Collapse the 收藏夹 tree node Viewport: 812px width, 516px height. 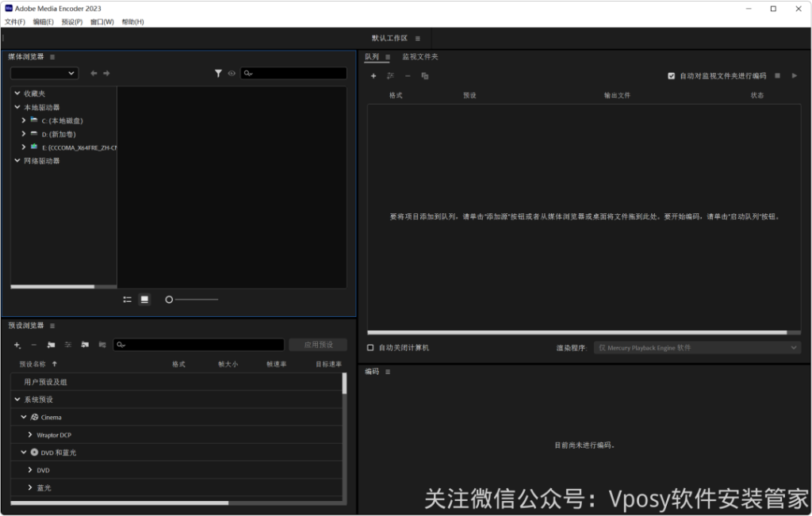click(17, 94)
